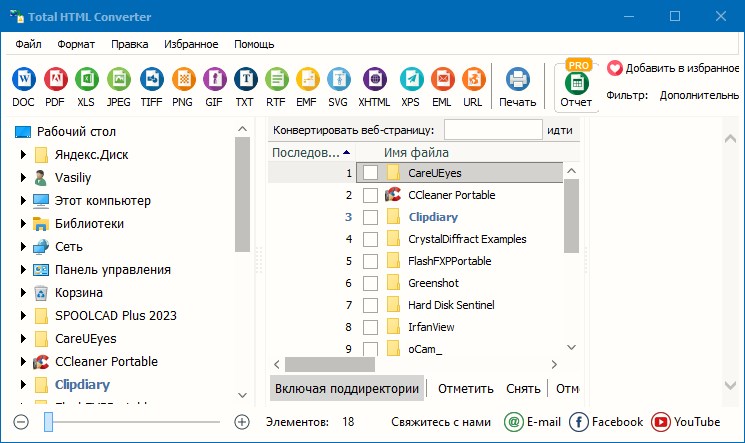Open the Формат menu
745x443 pixels.
[x=76, y=44]
